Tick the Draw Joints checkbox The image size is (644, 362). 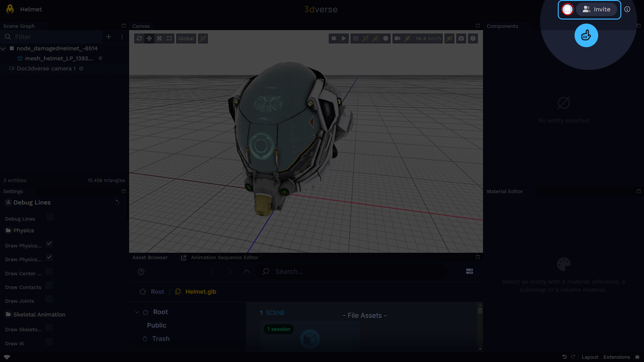[x=50, y=299]
